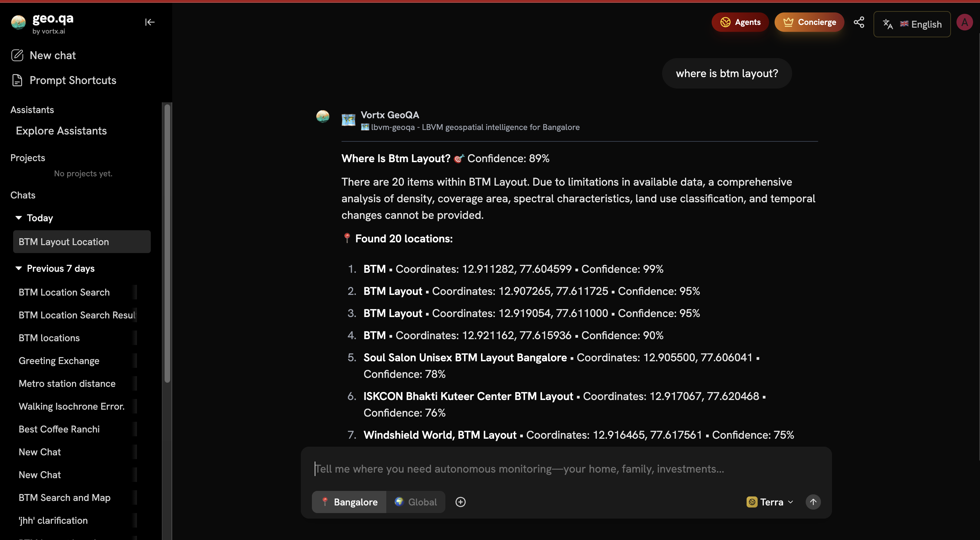Collapse the sidebar with the arrow icon
The image size is (980, 540).
pyautogui.click(x=149, y=22)
